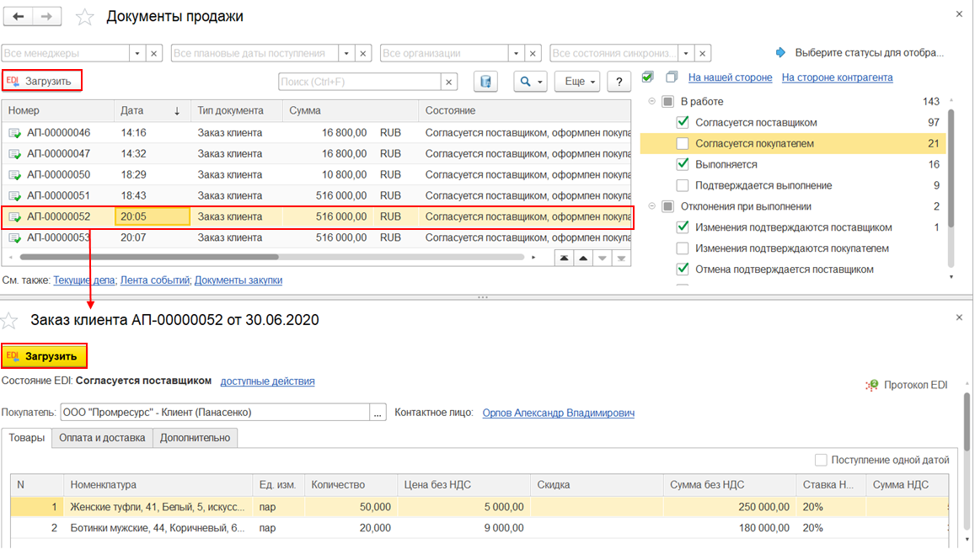Switch to the Дополнительно tab
Viewport: 975px width, 560px height.
click(x=195, y=438)
